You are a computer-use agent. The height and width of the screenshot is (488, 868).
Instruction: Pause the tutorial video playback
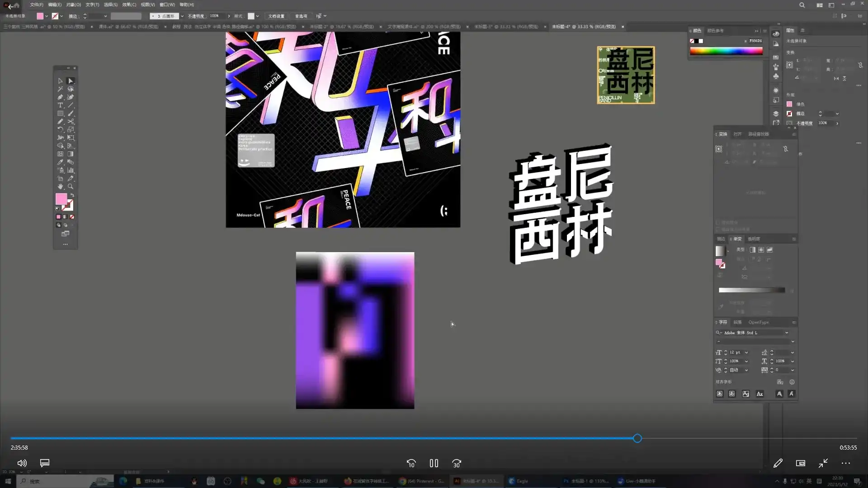434,463
